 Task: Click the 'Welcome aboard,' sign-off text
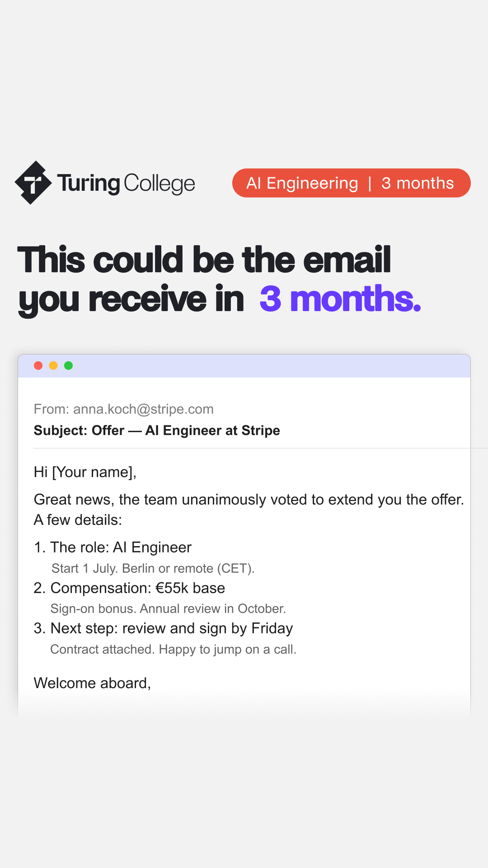tap(92, 683)
